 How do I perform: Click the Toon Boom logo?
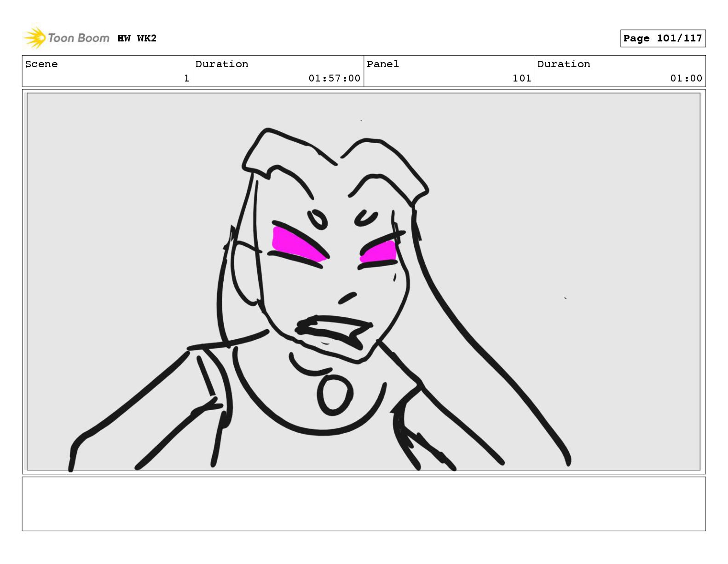click(x=66, y=38)
